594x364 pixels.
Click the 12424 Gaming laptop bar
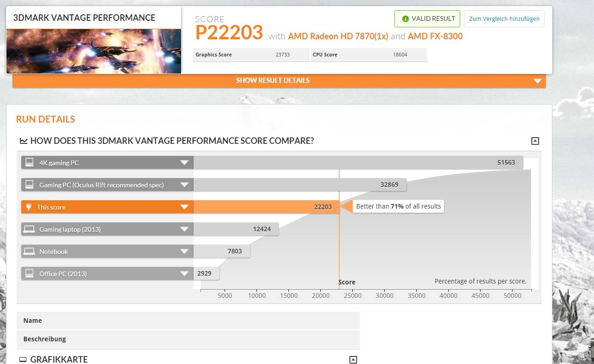click(x=236, y=229)
